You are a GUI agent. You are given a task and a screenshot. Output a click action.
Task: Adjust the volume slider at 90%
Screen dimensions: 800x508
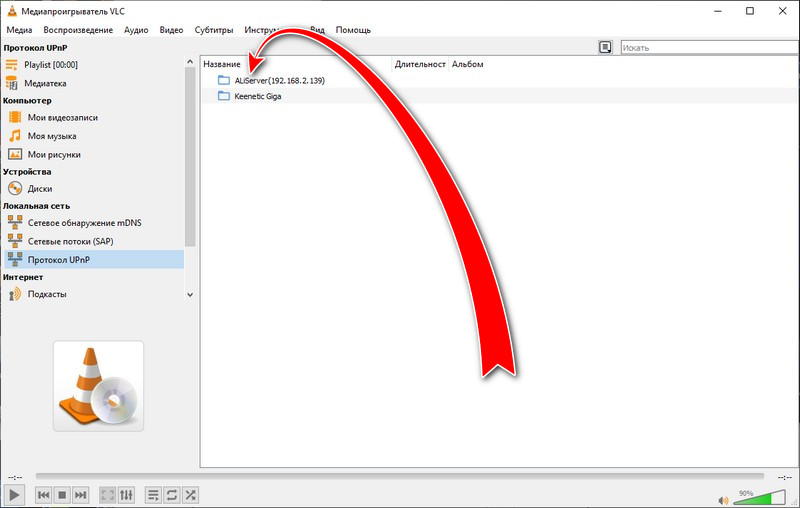click(759, 497)
